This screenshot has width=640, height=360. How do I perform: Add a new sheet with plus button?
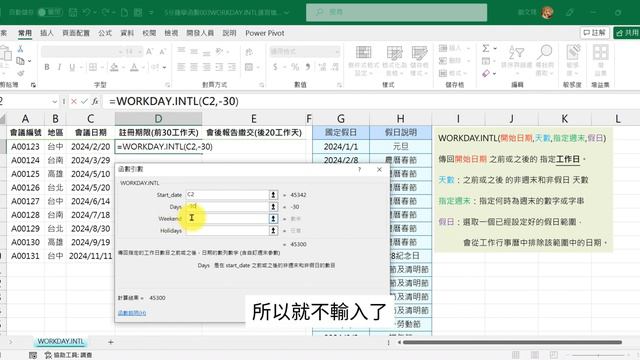coord(111,342)
